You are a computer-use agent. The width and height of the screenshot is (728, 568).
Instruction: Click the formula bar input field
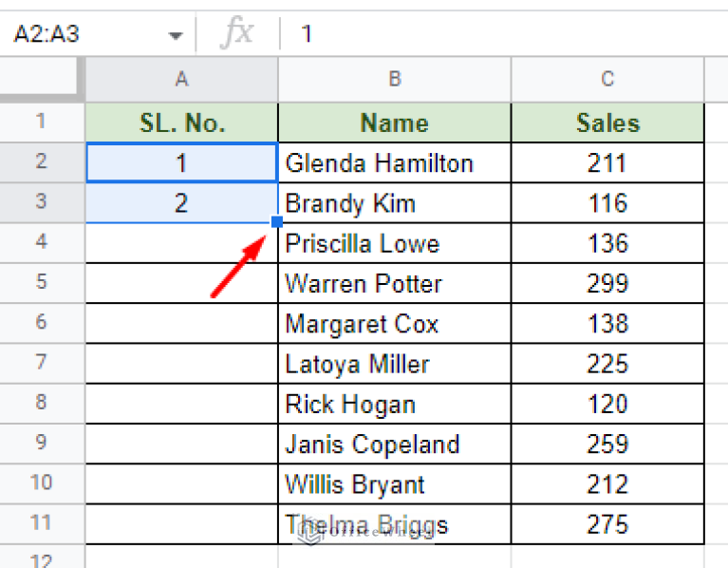503,34
